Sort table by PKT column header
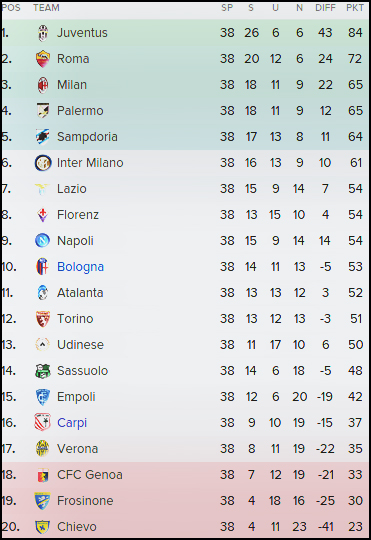 click(x=355, y=8)
